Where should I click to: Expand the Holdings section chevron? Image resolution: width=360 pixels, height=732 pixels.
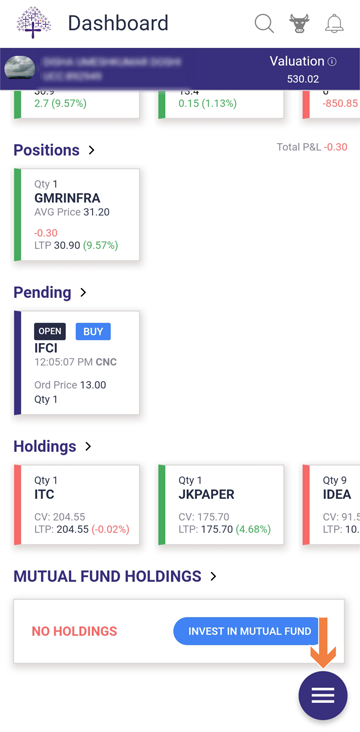[88, 446]
